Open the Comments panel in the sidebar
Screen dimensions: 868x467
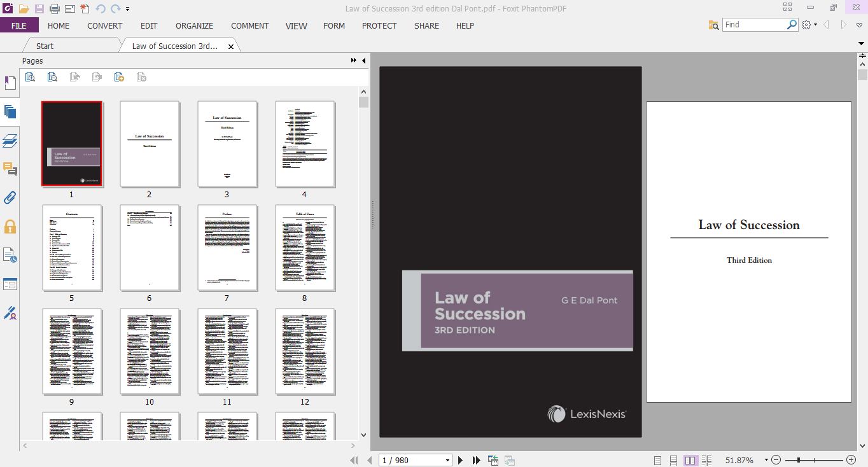pos(10,169)
